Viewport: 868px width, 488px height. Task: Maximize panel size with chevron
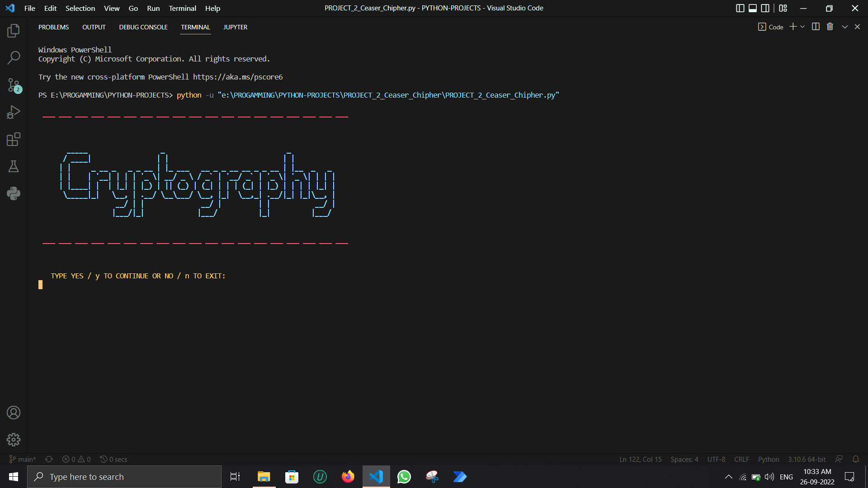[844, 27]
